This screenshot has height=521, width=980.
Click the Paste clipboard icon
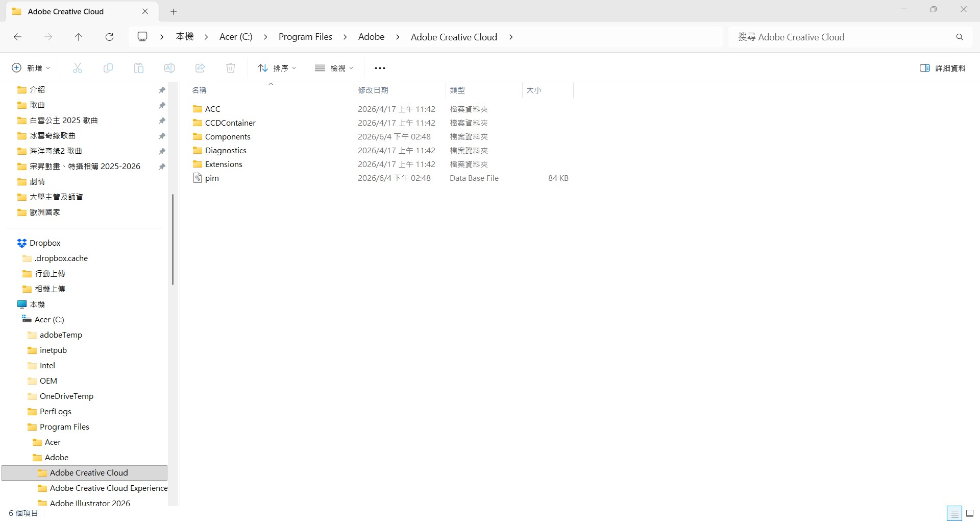click(x=139, y=68)
